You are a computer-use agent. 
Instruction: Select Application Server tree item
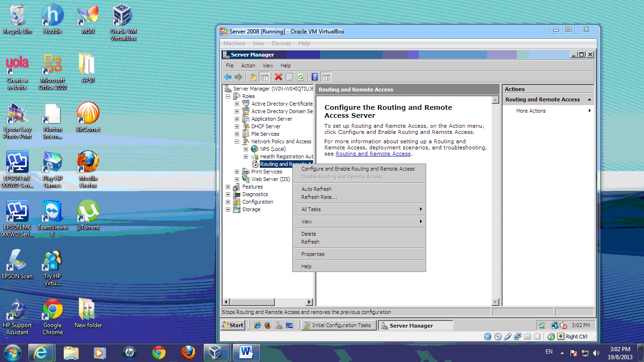pyautogui.click(x=272, y=119)
